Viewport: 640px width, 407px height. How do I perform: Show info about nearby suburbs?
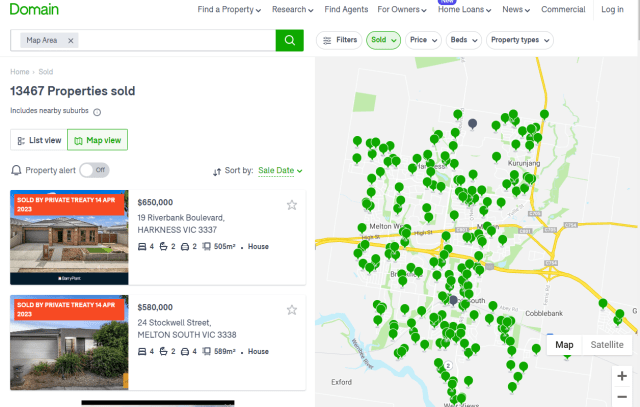tap(97, 112)
